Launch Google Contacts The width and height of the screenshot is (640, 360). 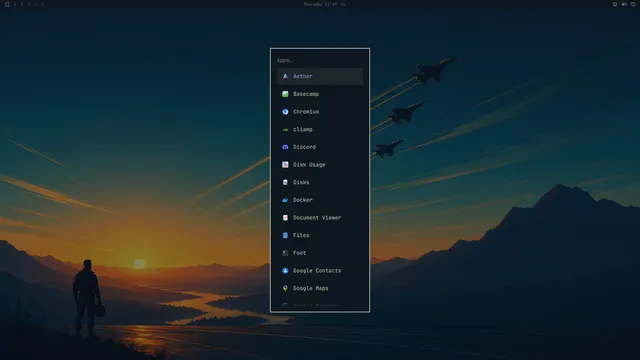pos(320,271)
